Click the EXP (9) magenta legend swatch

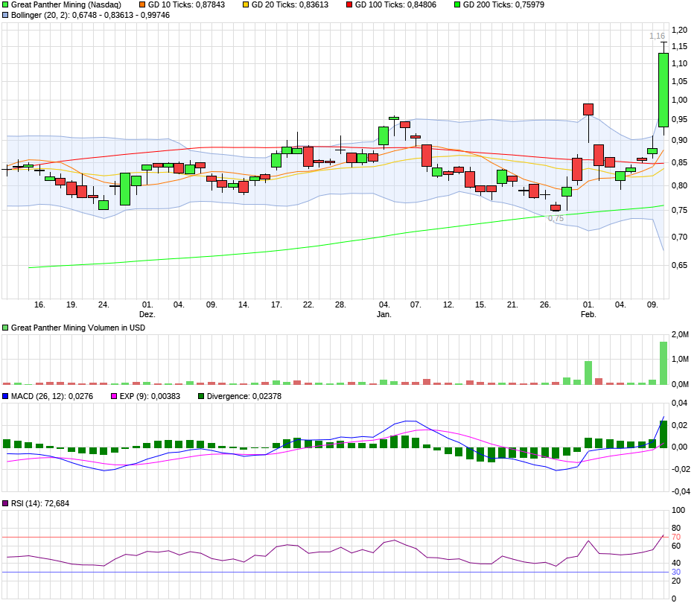(x=114, y=397)
